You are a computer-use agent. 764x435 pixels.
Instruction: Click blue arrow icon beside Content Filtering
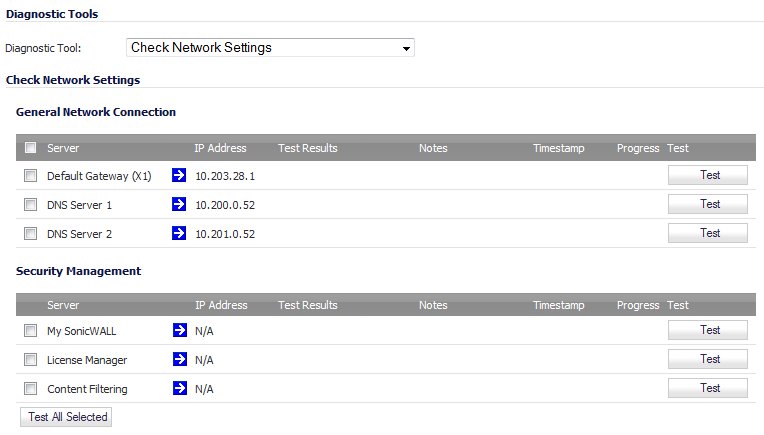[180, 388]
